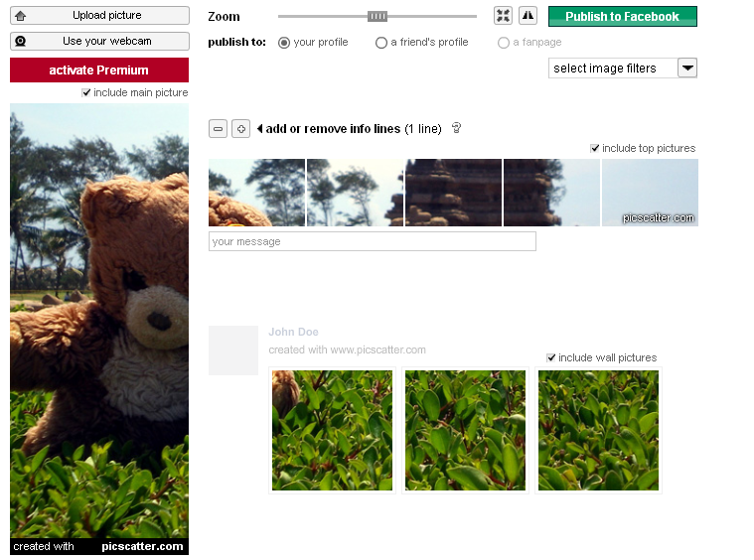Click the first wall picture with bear fur
The image size is (754, 560).
[332, 430]
